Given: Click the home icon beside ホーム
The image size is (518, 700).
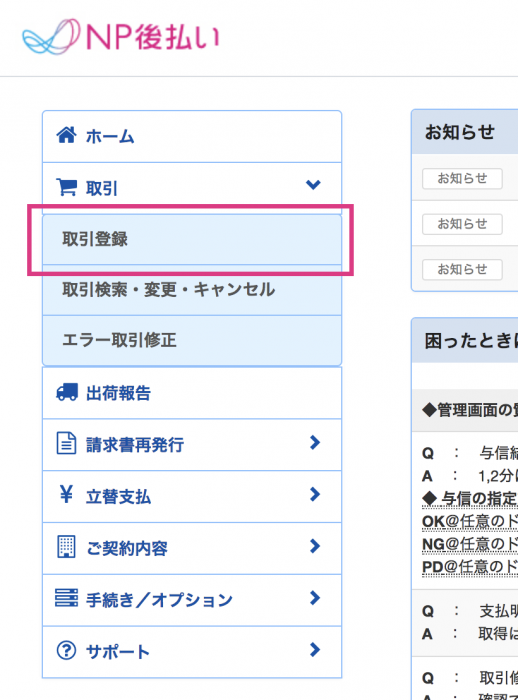Looking at the screenshot, I should click(66, 135).
